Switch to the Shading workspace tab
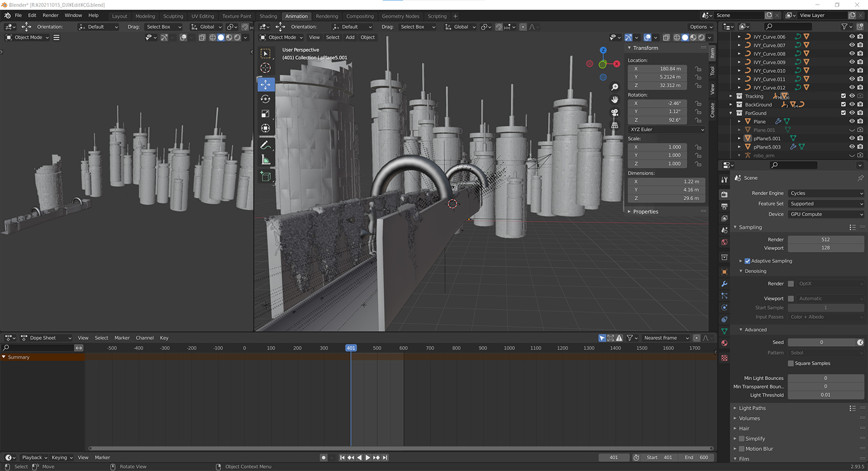The image size is (868, 471). click(x=268, y=16)
